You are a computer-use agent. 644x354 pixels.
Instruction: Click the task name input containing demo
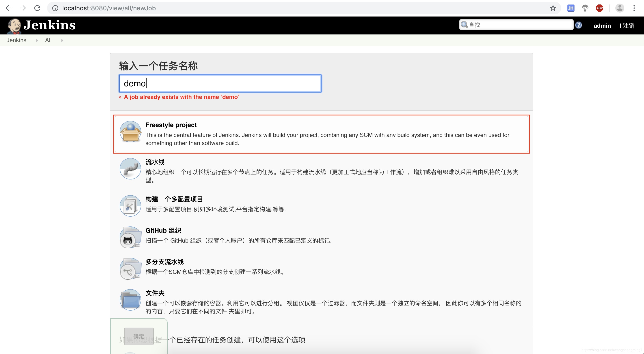point(220,83)
